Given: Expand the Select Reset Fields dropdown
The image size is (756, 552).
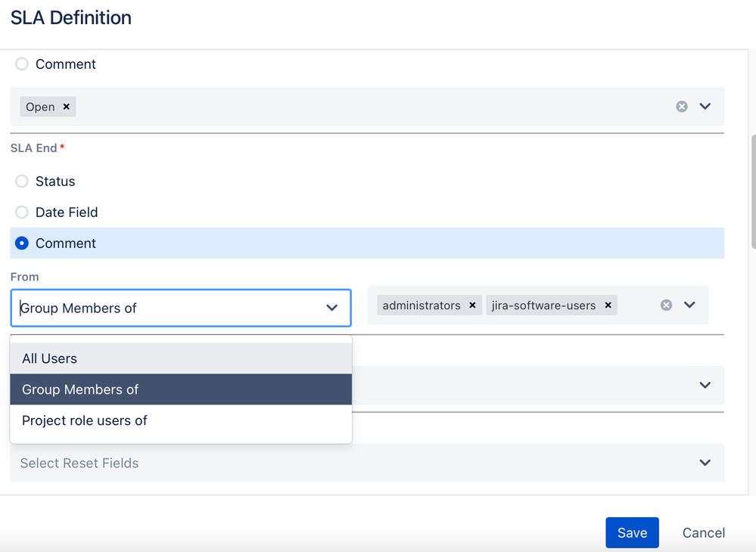Looking at the screenshot, I should (705, 463).
